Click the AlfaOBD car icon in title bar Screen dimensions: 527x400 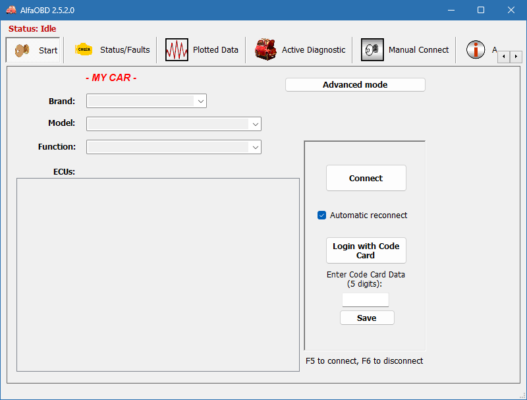coord(11,10)
